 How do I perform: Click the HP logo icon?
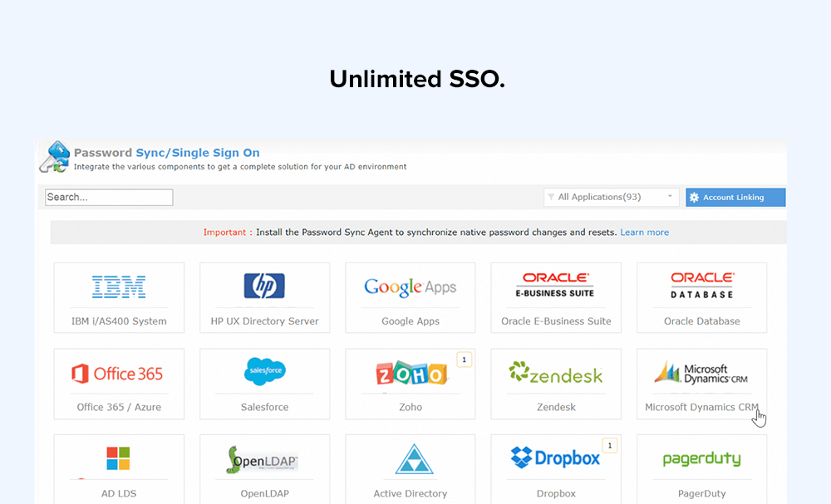pos(264,286)
